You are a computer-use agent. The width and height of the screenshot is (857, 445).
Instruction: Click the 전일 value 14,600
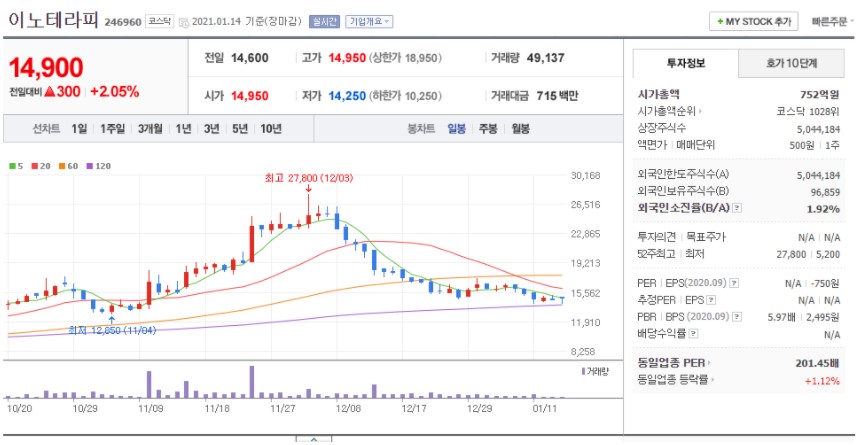(x=250, y=58)
